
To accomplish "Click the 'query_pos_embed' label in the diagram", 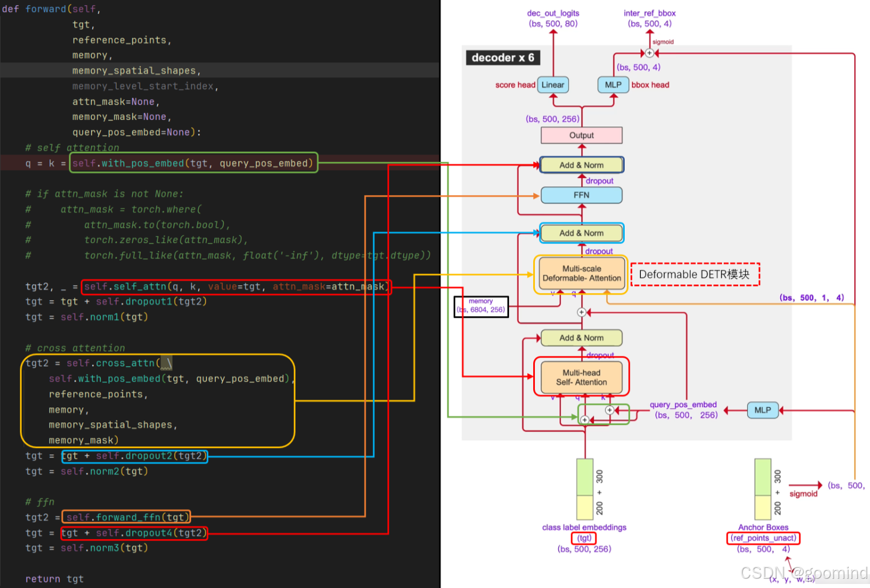I will click(x=683, y=405).
